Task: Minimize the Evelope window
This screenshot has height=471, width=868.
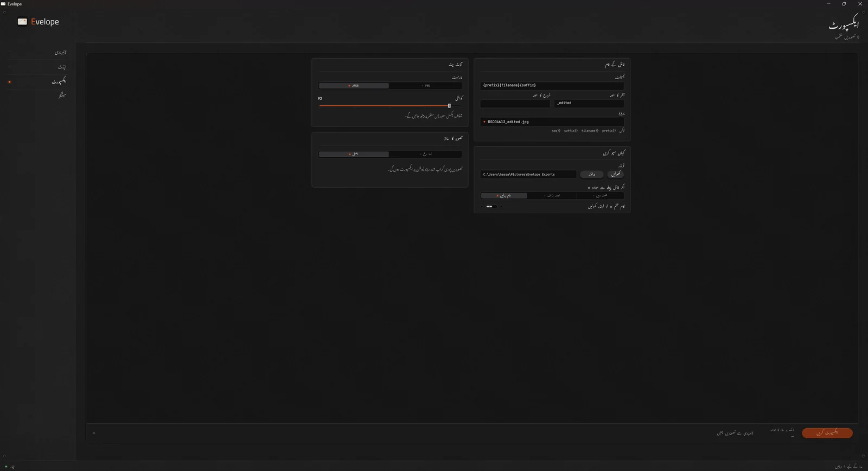Action: click(x=828, y=4)
